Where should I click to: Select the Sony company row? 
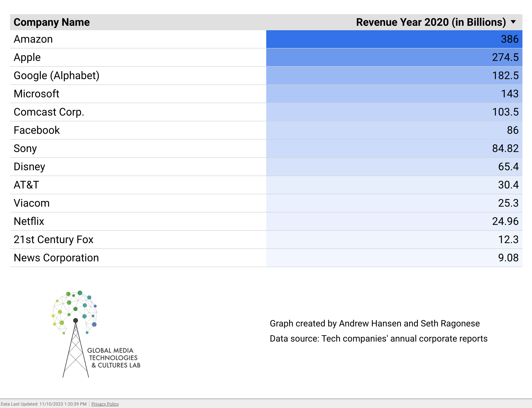[x=25, y=148]
